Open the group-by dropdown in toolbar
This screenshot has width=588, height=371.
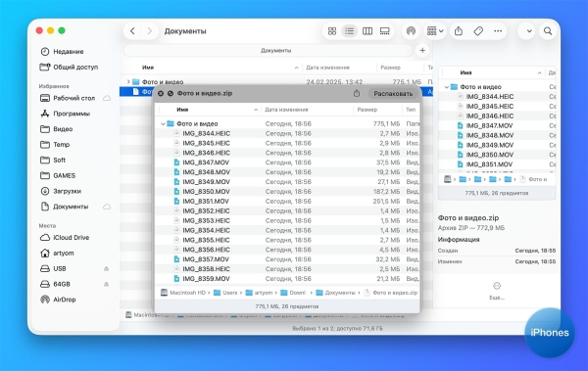click(435, 31)
